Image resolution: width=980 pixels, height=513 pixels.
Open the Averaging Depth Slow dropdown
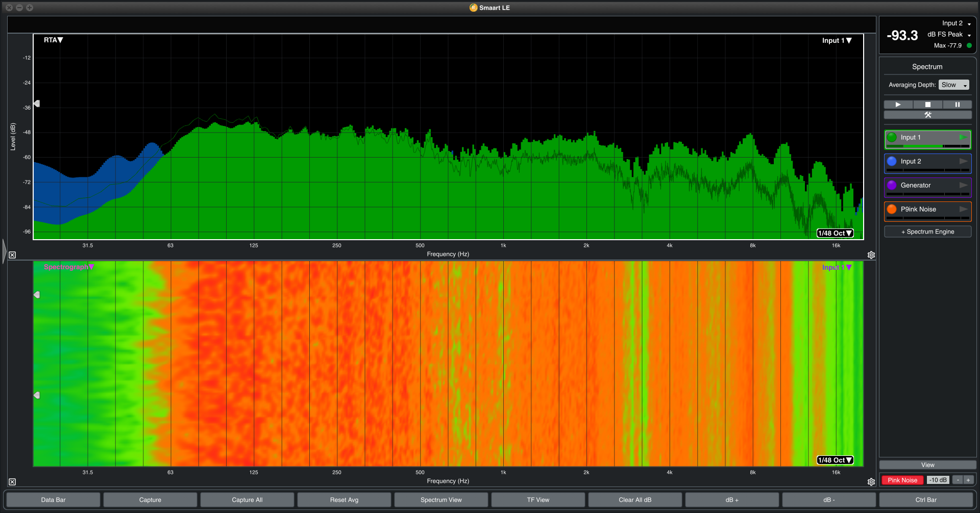953,85
